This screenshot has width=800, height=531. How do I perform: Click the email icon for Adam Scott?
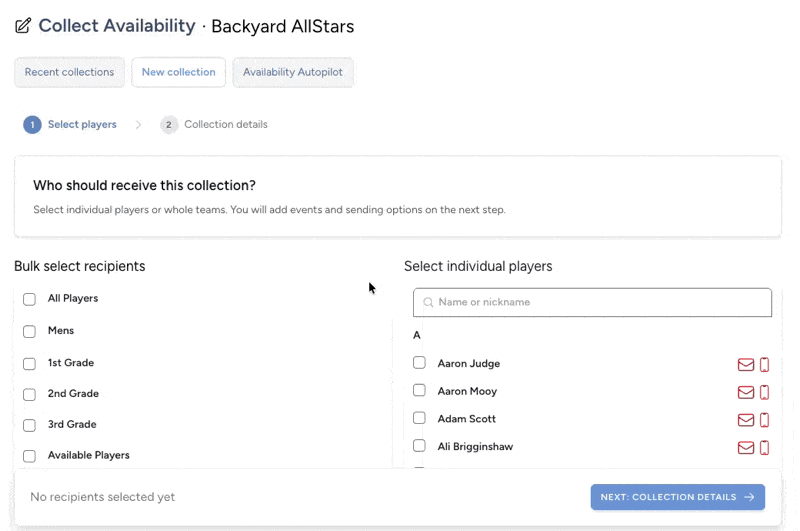click(745, 419)
